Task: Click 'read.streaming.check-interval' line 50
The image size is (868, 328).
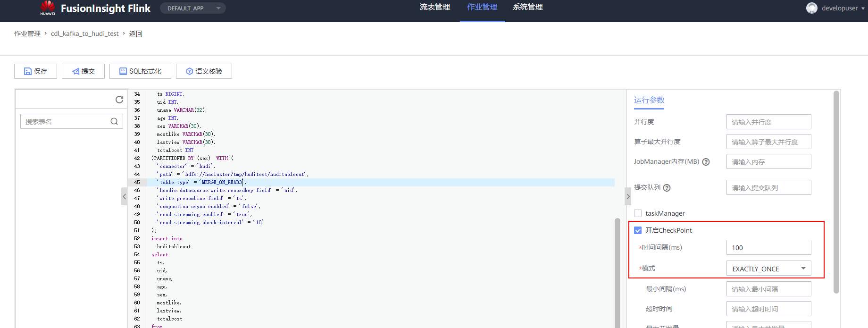Action: tap(210, 222)
